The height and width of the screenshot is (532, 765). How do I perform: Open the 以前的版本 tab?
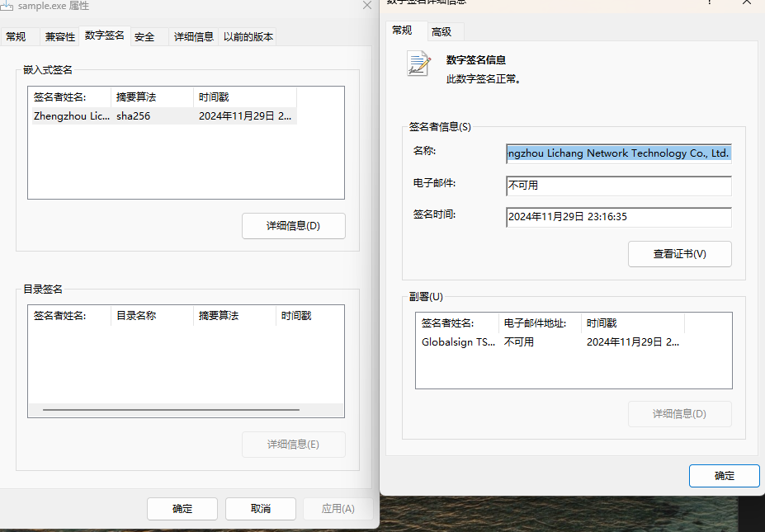(248, 37)
